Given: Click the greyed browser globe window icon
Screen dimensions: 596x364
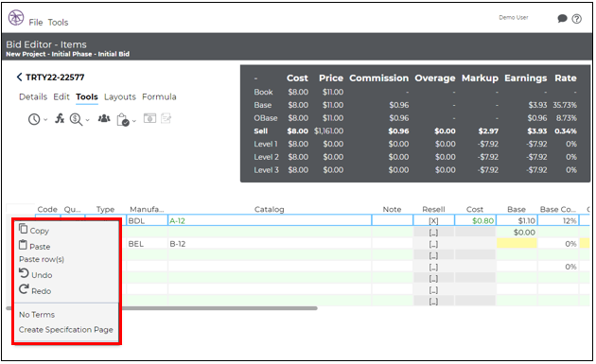Looking at the screenshot, I should [149, 118].
